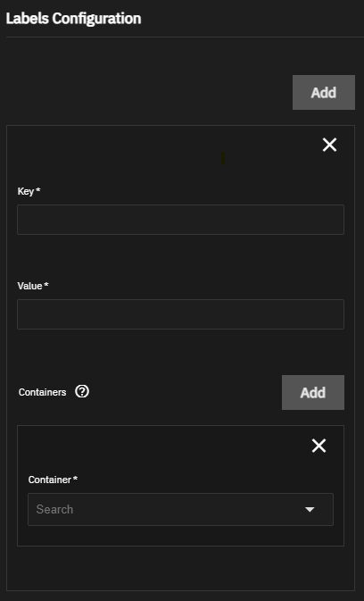Remove the label entry with its X icon
364x601 pixels.
329,146
